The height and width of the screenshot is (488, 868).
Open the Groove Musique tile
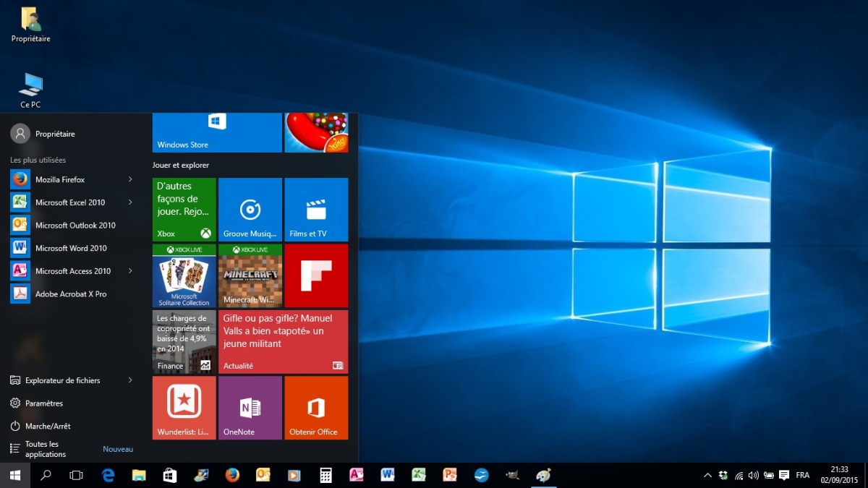click(250, 210)
